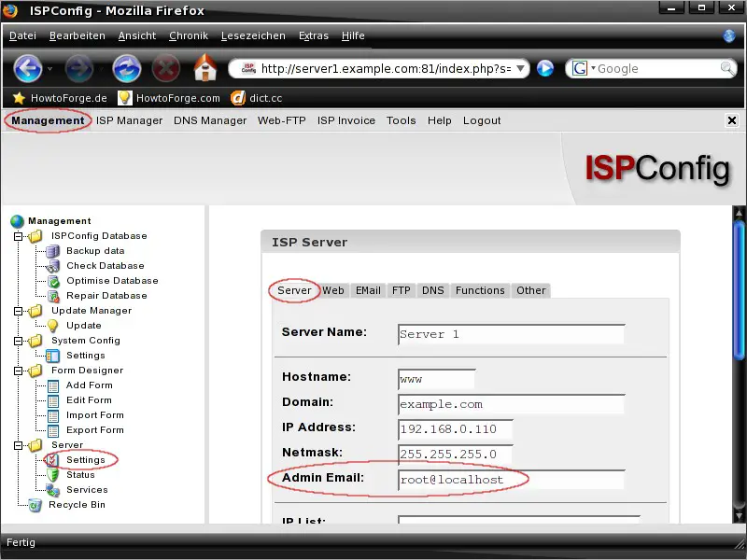Click the Domain input field
Viewport: 747px width, 560px height.
(x=511, y=405)
